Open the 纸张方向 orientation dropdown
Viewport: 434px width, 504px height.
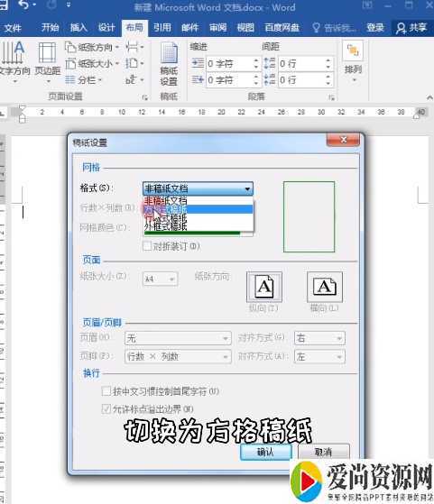(93, 48)
